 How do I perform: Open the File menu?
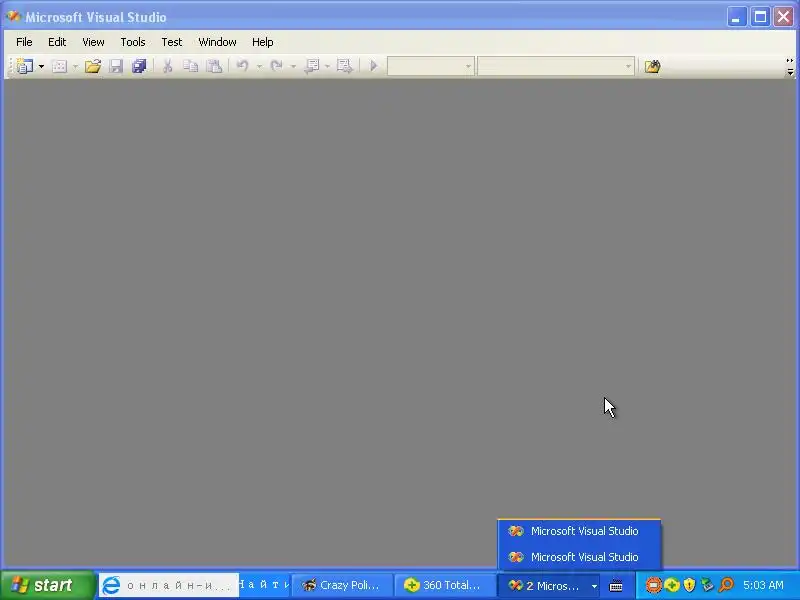tap(24, 42)
